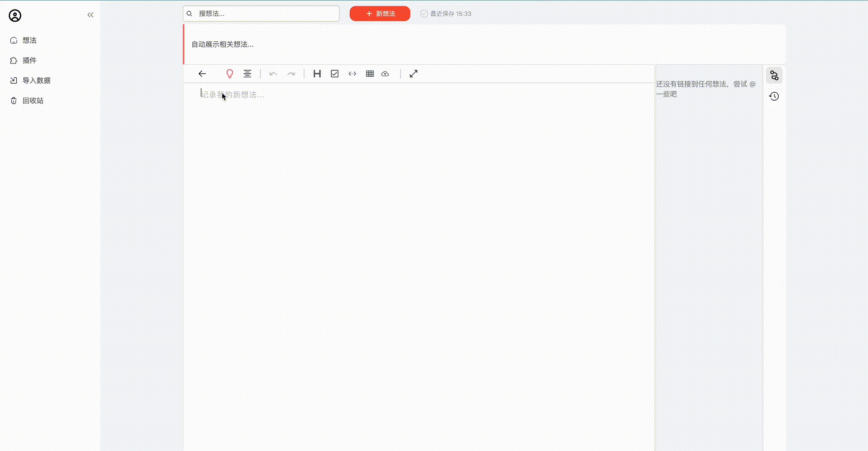
Task: Open the 回收站 recycle bin
Action: [x=33, y=101]
